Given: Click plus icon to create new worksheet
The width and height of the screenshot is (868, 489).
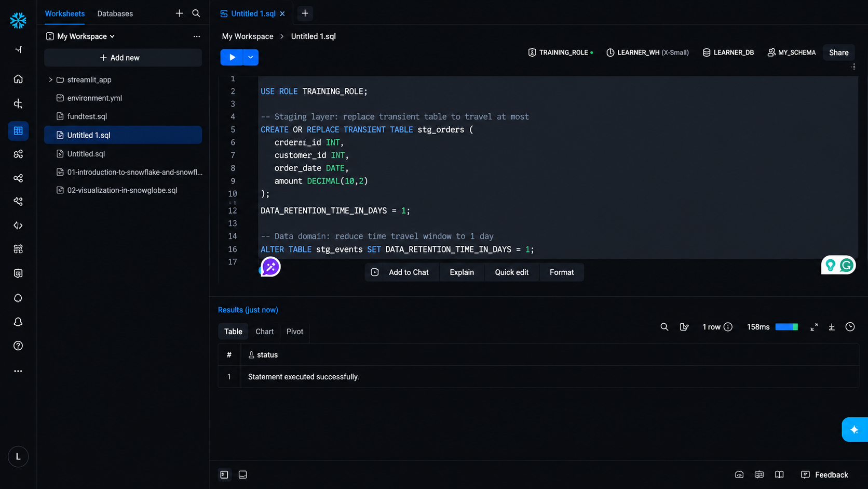Looking at the screenshot, I should click(179, 14).
